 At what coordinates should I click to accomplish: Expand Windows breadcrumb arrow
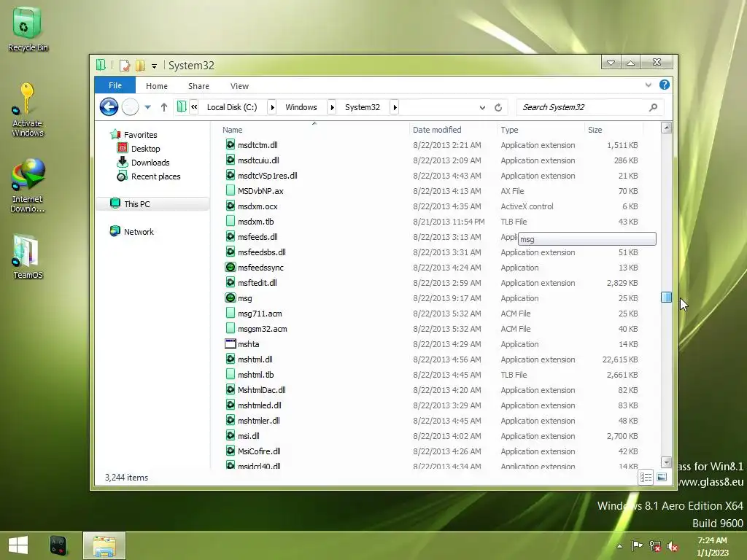point(332,107)
